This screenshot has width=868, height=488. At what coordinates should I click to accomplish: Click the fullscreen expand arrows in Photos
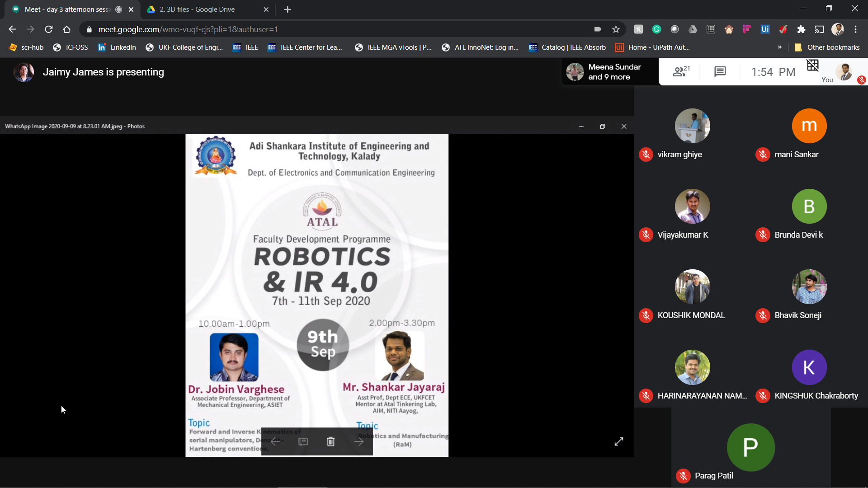point(619,441)
